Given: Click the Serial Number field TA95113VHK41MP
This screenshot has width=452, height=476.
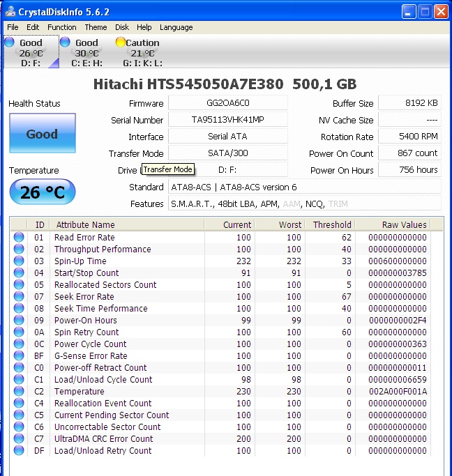Looking at the screenshot, I should click(x=228, y=120).
